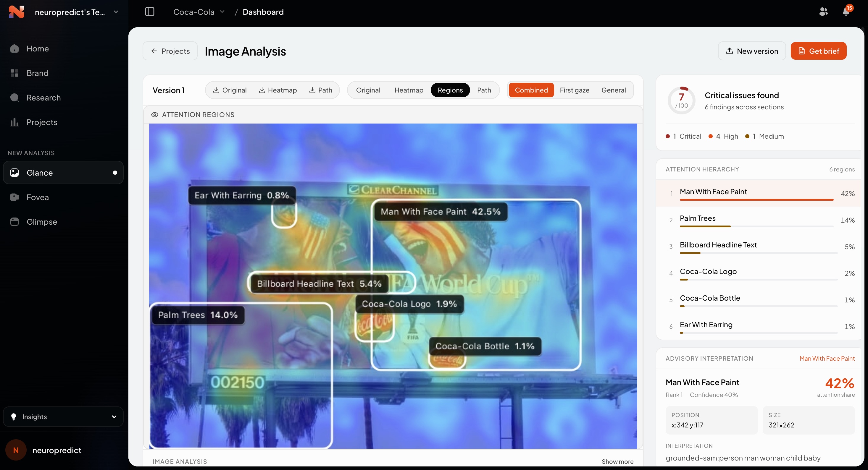Click Show more in Image Analysis
Image resolution: width=868 pixels, height=470 pixels.
tap(617, 462)
